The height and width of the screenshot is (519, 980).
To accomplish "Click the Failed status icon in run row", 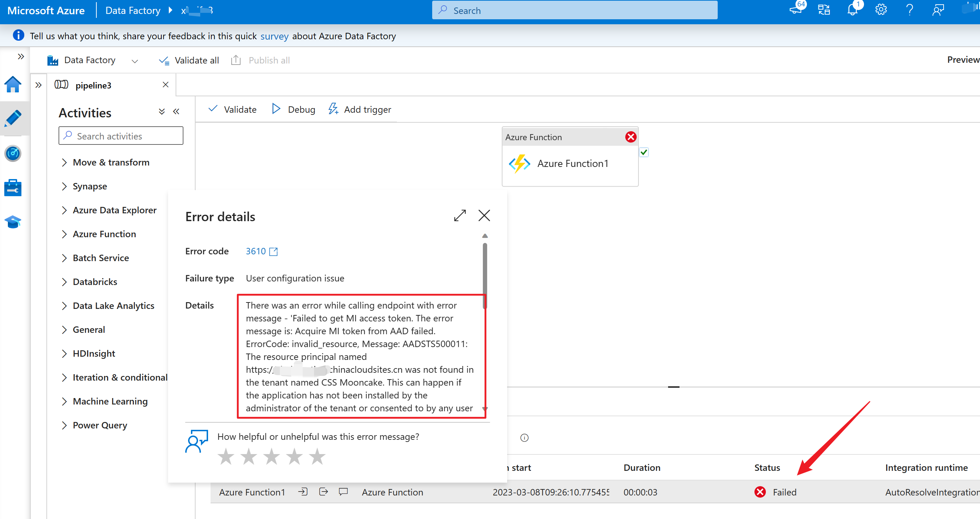I will [760, 492].
